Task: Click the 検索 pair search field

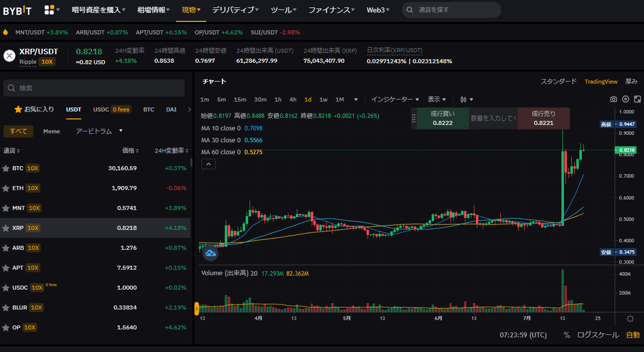Action: (94, 88)
